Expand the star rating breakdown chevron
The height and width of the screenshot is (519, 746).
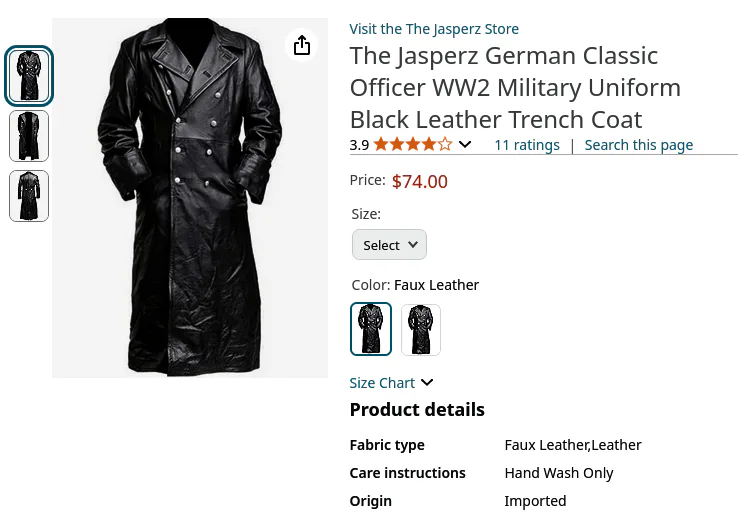(465, 144)
